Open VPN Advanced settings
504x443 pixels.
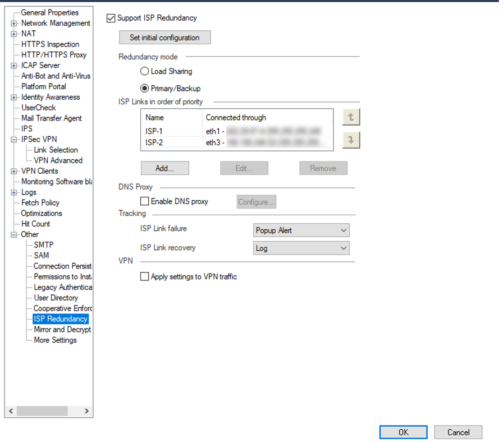(x=58, y=160)
